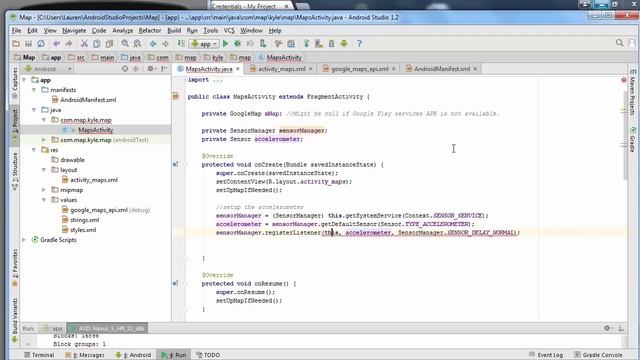Open the VCS menu
Image resolution: width=640 pixels, height=360 pixels.
[229, 31]
